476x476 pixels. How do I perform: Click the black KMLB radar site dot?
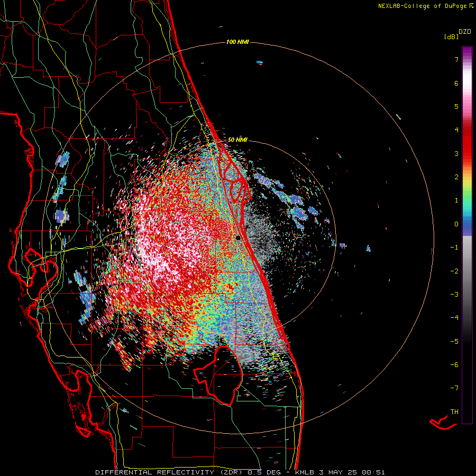(x=239, y=238)
